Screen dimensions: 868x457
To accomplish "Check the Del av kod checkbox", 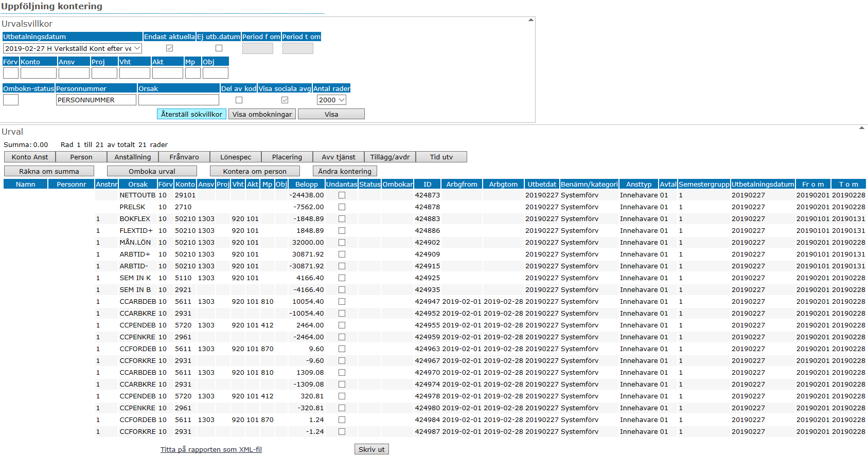I will tap(239, 100).
